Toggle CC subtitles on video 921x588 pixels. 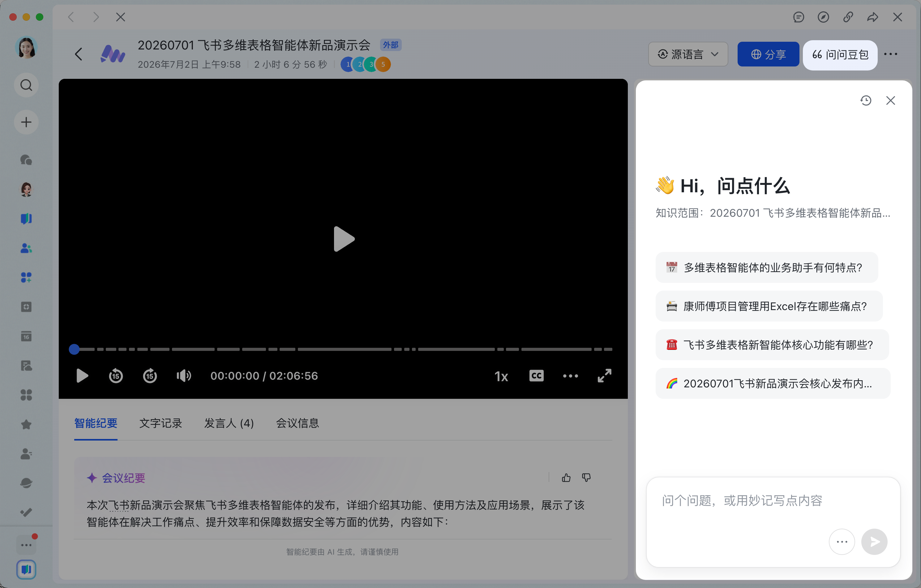tap(536, 376)
